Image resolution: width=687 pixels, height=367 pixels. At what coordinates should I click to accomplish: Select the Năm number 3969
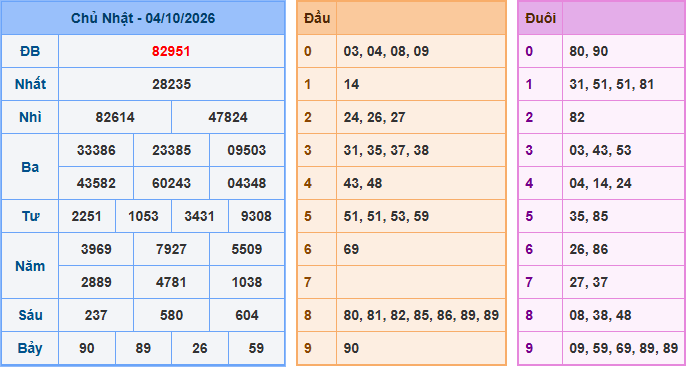pos(96,249)
